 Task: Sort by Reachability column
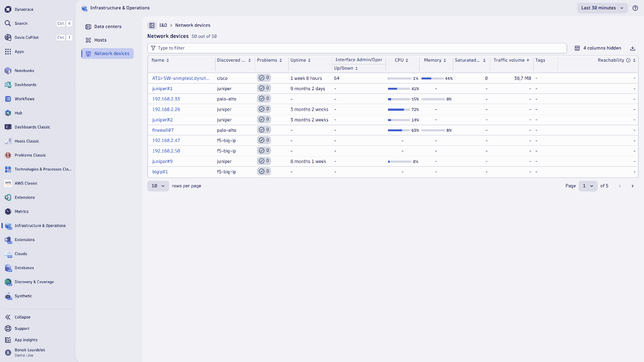click(616, 60)
